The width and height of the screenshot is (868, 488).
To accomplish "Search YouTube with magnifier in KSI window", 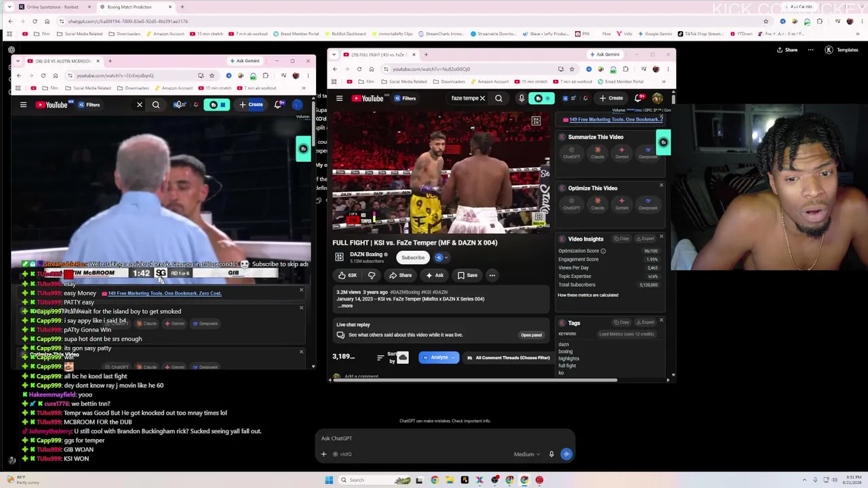I will click(498, 98).
